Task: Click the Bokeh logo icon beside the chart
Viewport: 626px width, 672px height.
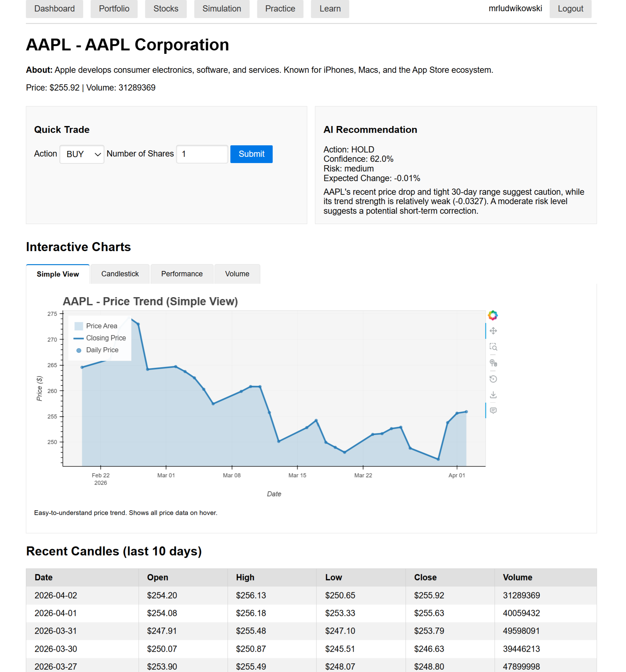Action: [x=493, y=315]
